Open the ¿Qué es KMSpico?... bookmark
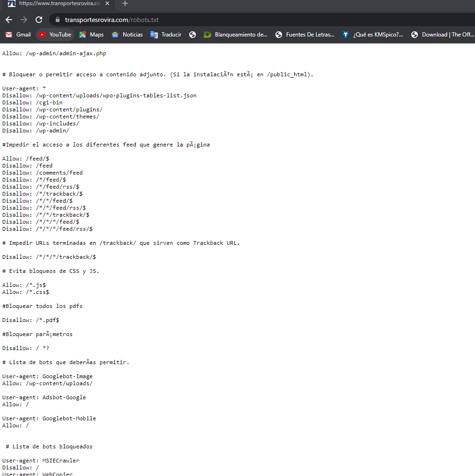 372,35
